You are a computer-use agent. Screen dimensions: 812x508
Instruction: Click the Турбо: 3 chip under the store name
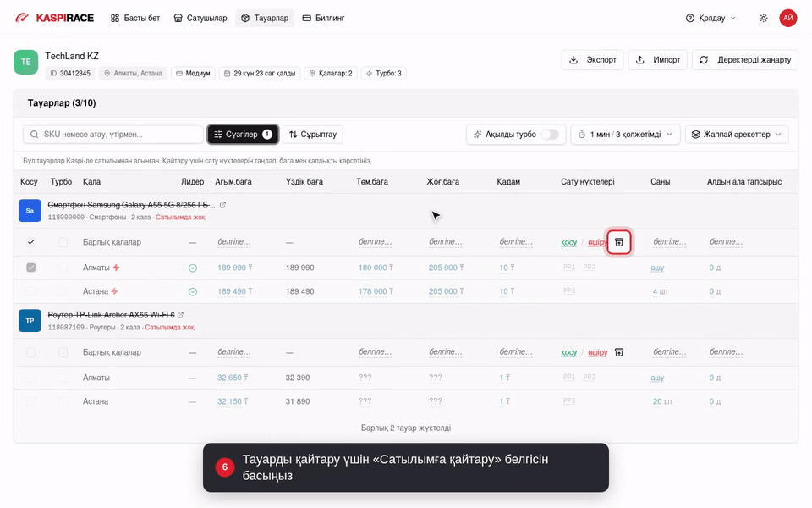(x=384, y=74)
